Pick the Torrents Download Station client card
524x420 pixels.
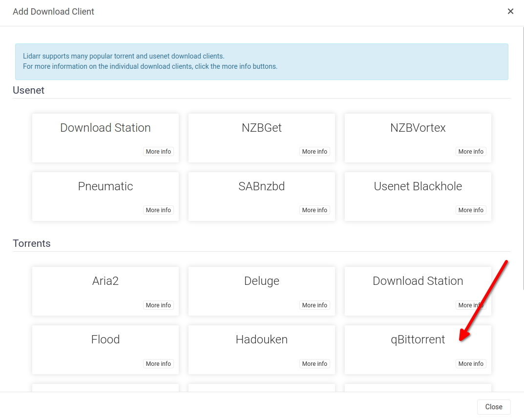click(x=418, y=291)
